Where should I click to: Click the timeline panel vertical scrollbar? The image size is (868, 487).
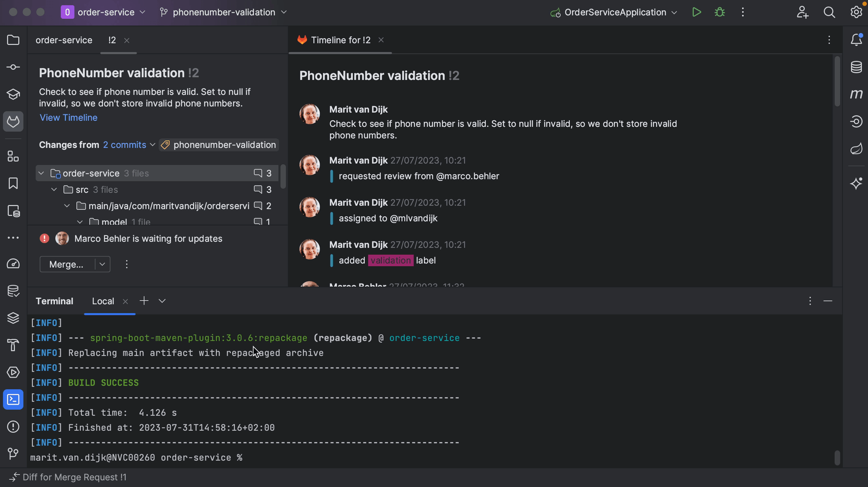click(837, 82)
